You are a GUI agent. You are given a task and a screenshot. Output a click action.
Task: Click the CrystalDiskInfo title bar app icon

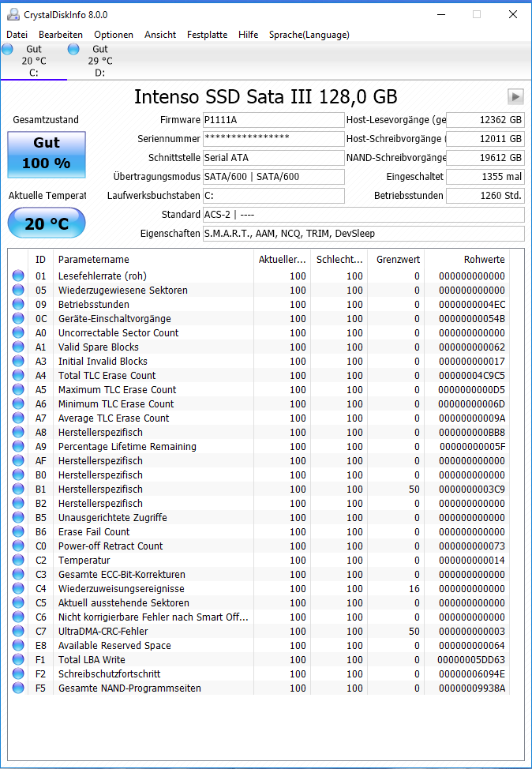pyautogui.click(x=13, y=15)
